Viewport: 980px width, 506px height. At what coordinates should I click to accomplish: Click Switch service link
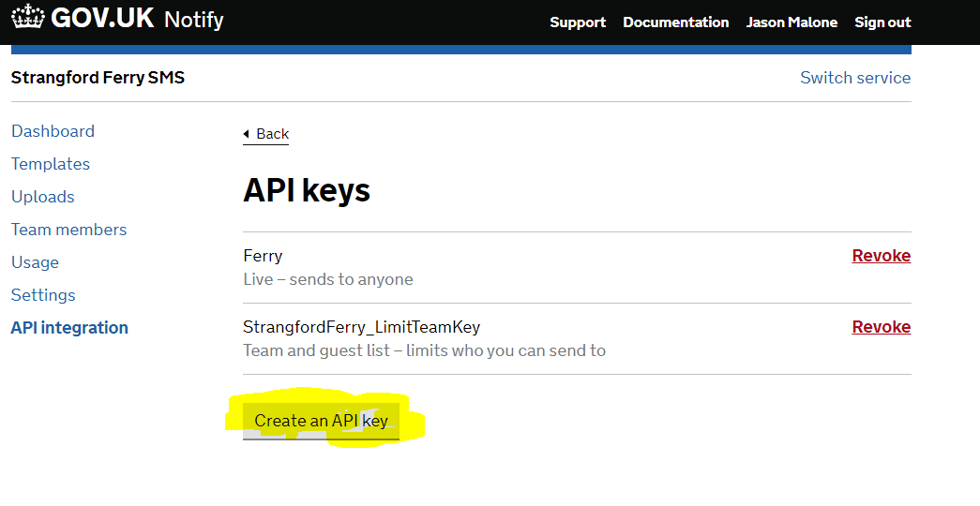[855, 78]
